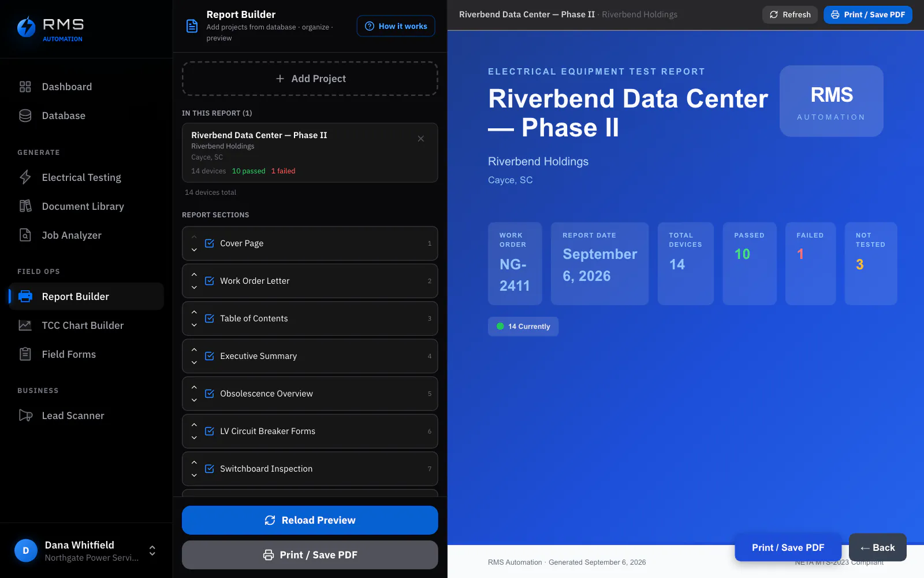
Task: Toggle the Work Order Letter checkbox
Action: (210, 281)
